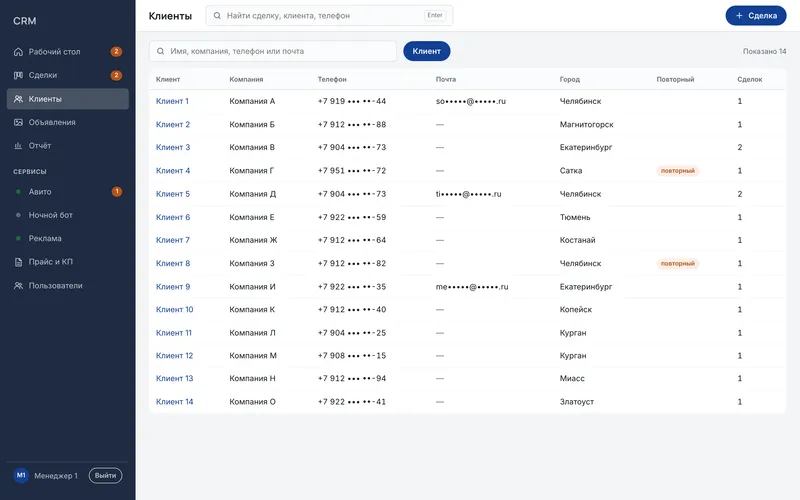This screenshot has height=500, width=800.
Task: Click the повторный tag in Клиент 8 row
Action: [678, 263]
